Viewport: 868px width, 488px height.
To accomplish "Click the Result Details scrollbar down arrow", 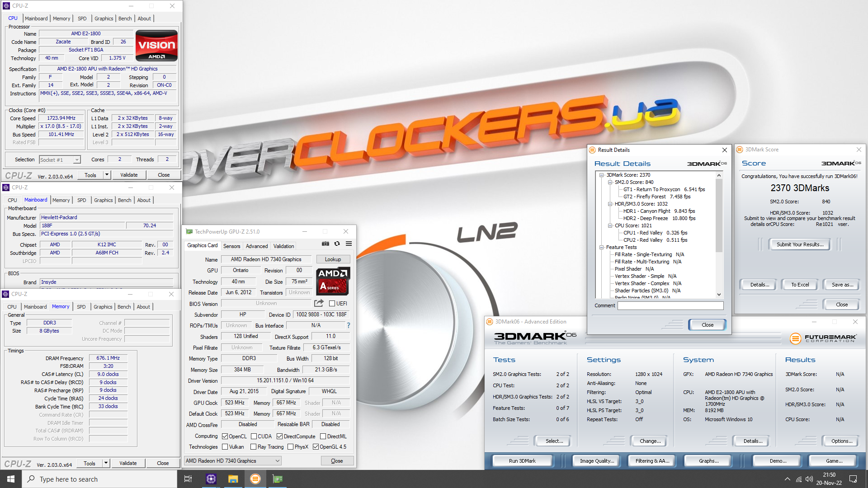I will 719,295.
